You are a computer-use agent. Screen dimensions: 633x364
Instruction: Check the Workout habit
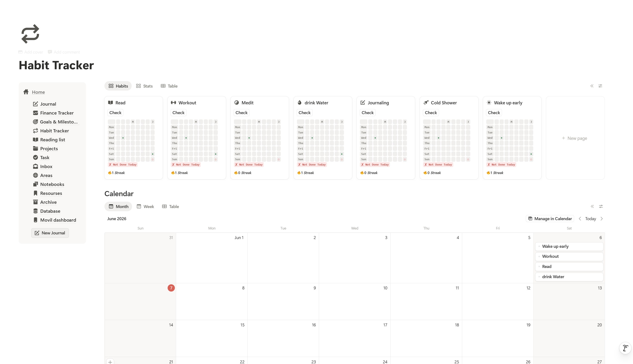(x=178, y=113)
